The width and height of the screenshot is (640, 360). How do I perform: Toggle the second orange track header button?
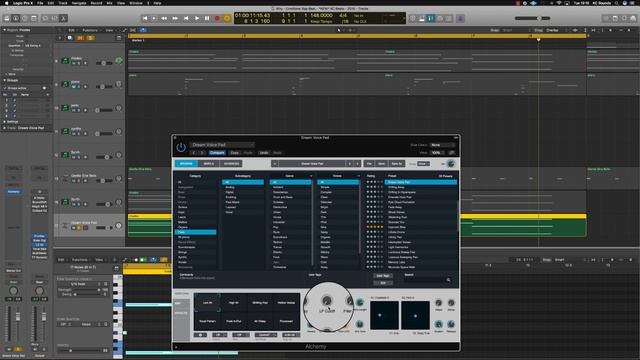tap(90, 38)
